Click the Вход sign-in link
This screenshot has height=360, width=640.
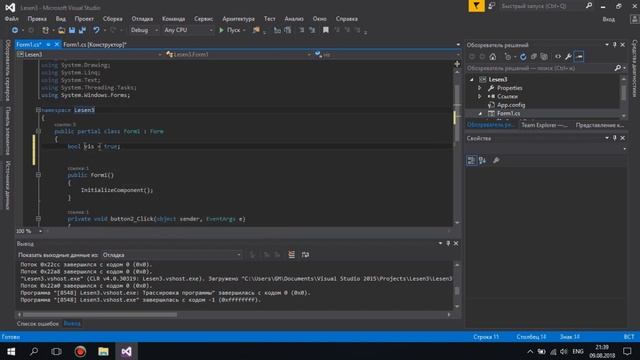point(609,19)
